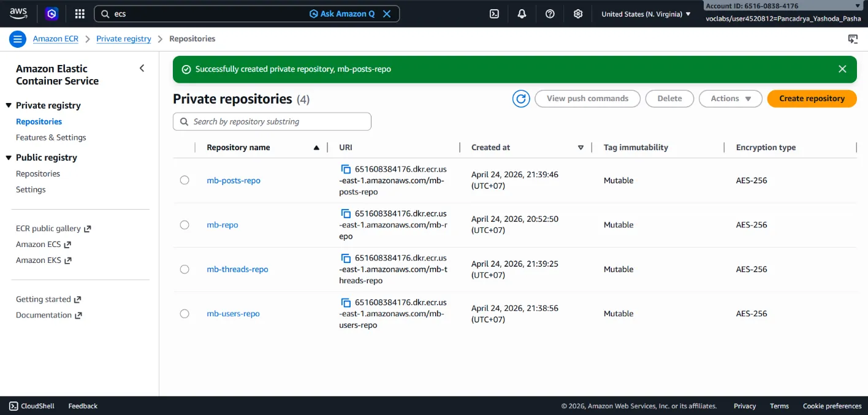
Task: Click the Private registry breadcrumb
Action: 124,39
